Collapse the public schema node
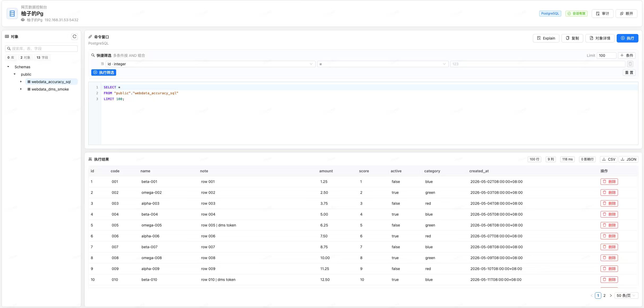 point(15,74)
